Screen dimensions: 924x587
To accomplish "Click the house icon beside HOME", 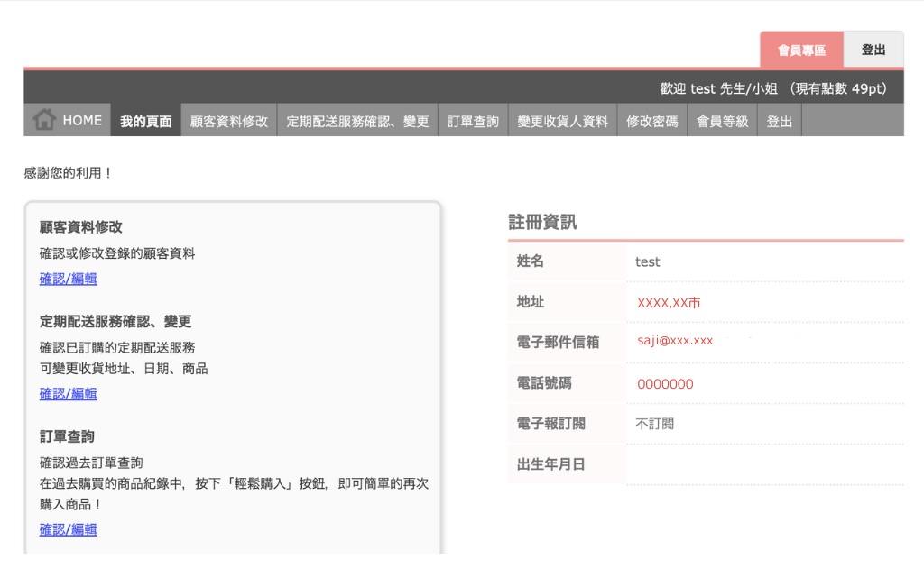I will pyautogui.click(x=44, y=120).
